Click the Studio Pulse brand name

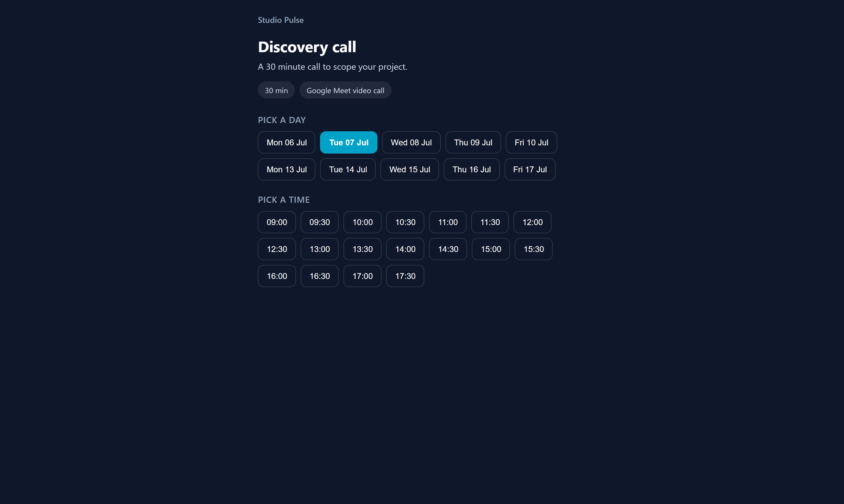[280, 20]
